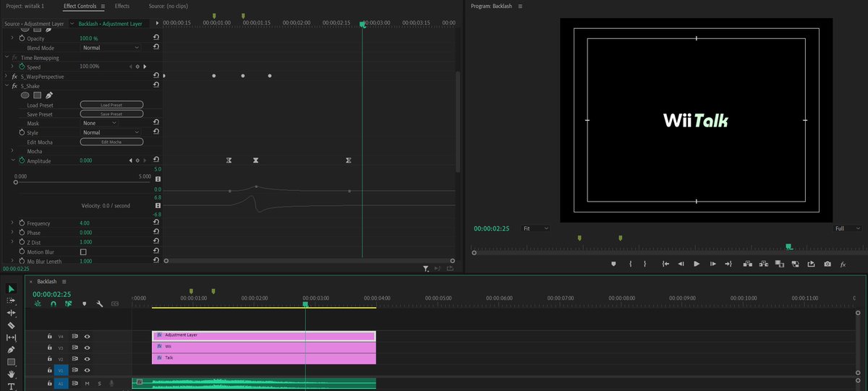Viewport: 868px width, 391px height.
Task: Open the Effect Controls panel menu
Action: (103, 6)
